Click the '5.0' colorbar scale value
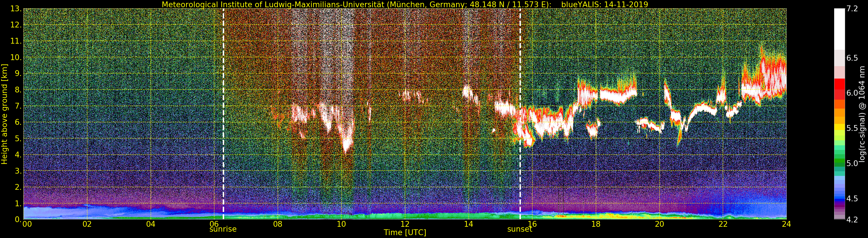Screen dimensions: 868x238 (852, 163)
